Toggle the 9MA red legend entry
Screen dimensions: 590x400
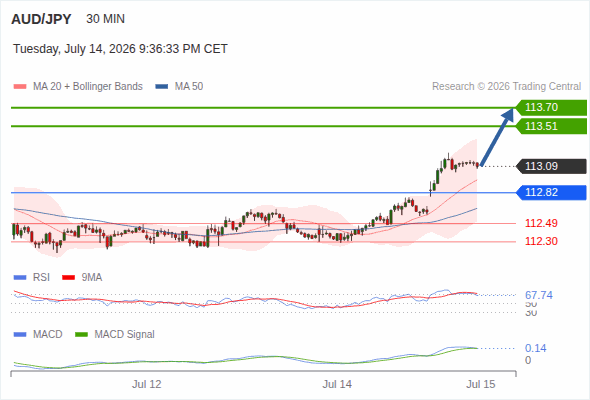[82, 278]
